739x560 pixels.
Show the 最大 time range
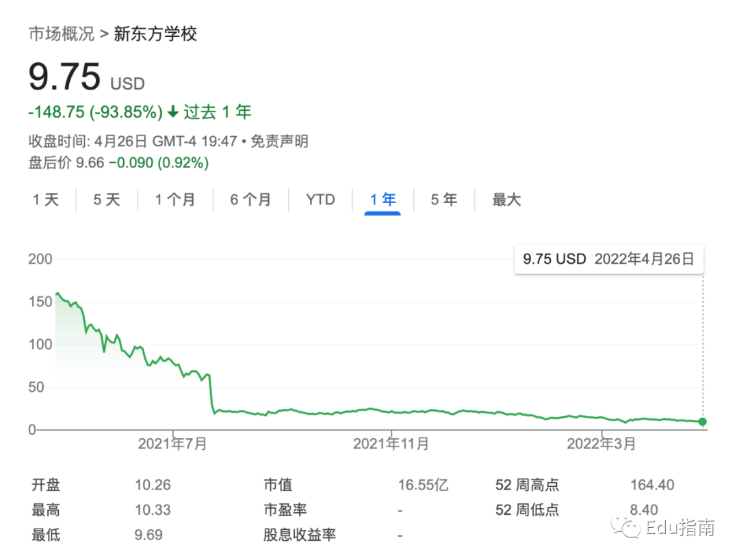tap(506, 200)
